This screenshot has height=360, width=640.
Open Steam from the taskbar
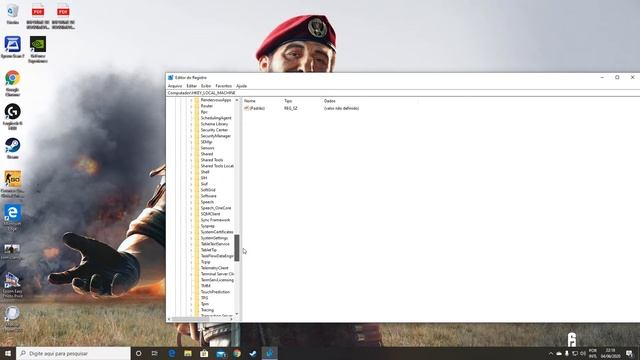coord(253,353)
